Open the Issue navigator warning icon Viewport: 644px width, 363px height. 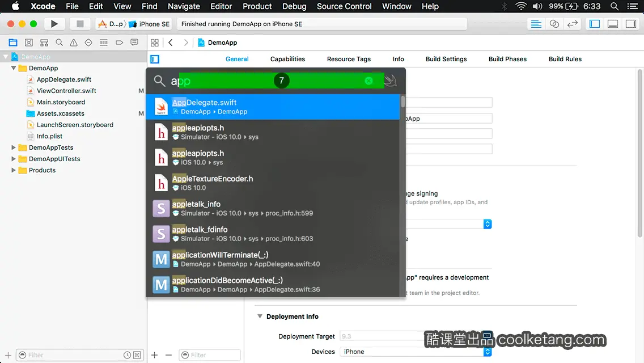point(74,43)
